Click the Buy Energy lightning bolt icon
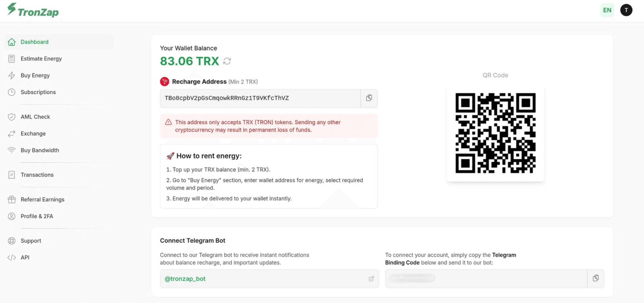 12,75
